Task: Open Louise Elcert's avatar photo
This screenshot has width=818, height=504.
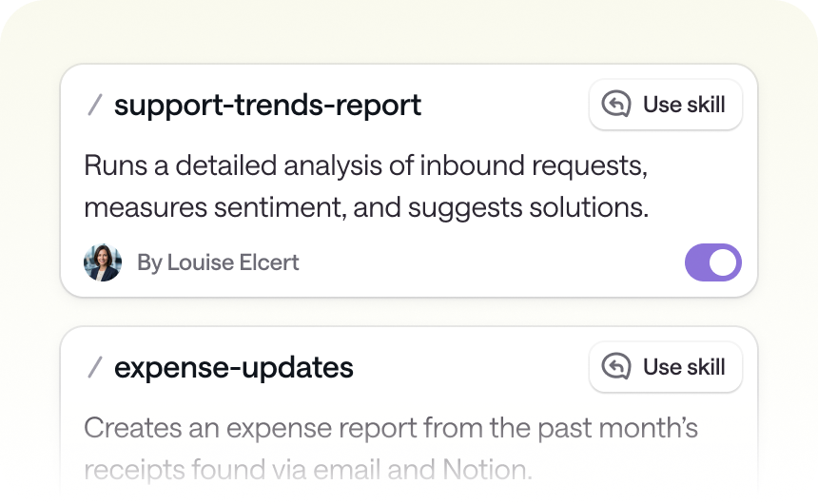Action: pos(103,262)
